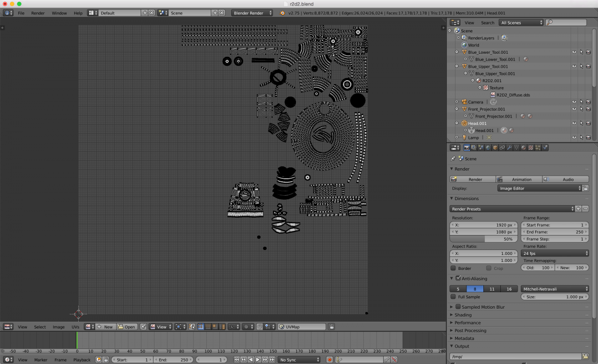This screenshot has height=364, width=598.
Task: Toggle renderability of Front_Projector.001 object
Action: [588, 109]
